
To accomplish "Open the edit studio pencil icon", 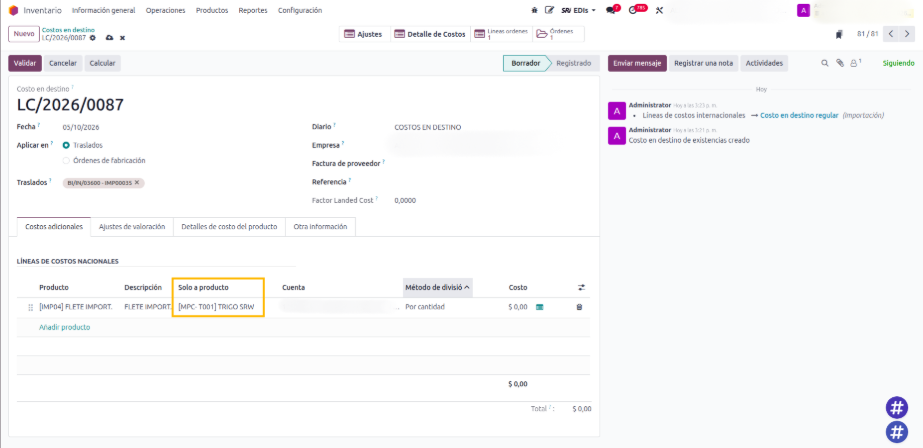I will 550,10.
